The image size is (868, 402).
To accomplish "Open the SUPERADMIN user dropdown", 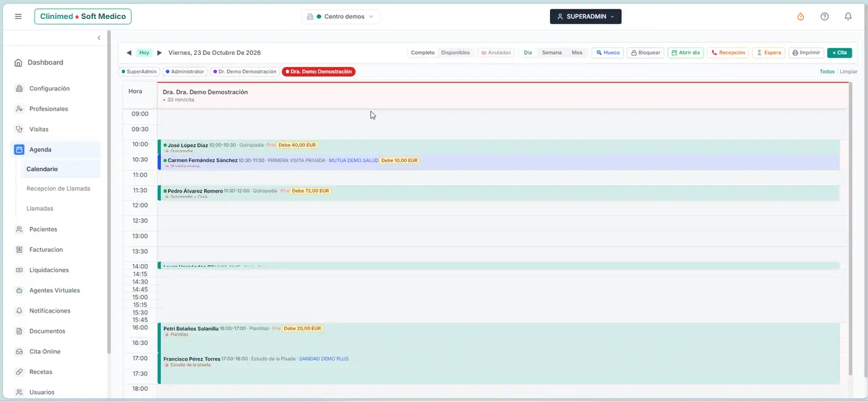I will coord(585,16).
